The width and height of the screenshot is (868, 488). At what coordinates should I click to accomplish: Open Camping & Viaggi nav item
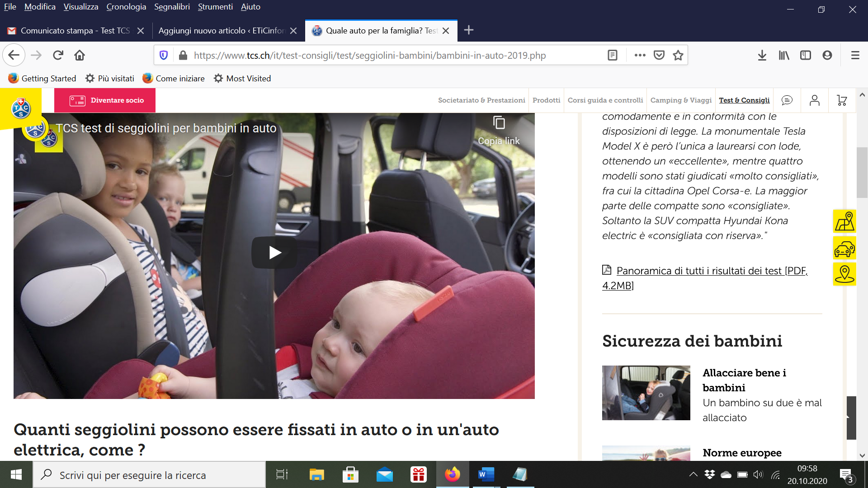(x=681, y=100)
